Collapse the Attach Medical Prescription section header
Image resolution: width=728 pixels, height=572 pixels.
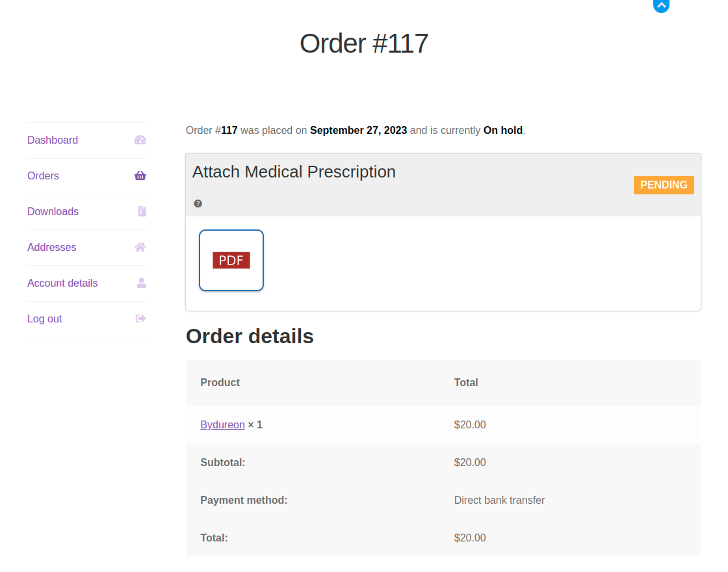[x=294, y=172]
